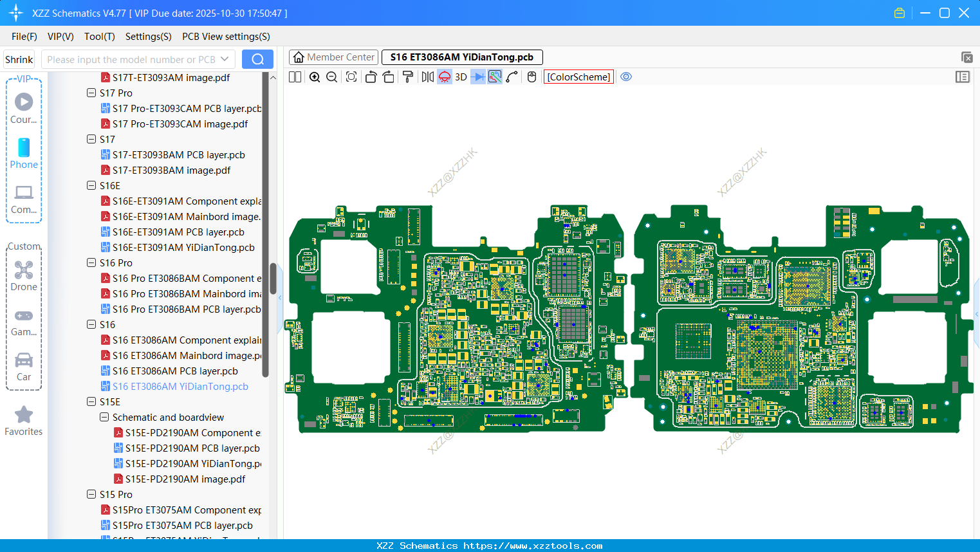Switch to the Member Center tab
Image resolution: width=980 pixels, height=552 pixels.
334,57
